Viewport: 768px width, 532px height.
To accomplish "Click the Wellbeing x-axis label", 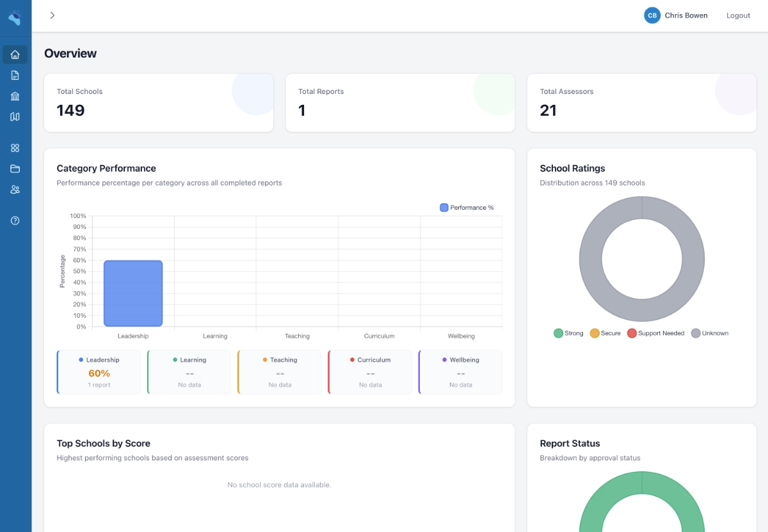I will pos(461,336).
